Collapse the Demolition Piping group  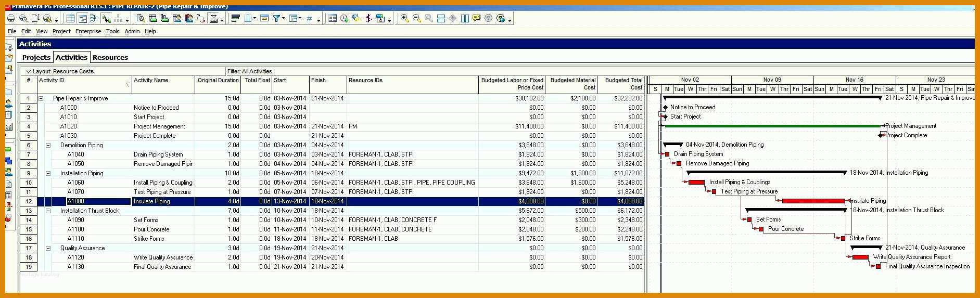pyautogui.click(x=48, y=145)
